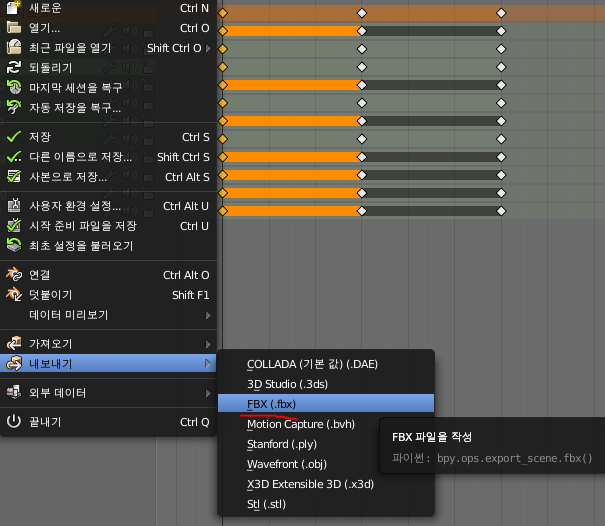The width and height of the screenshot is (605, 526).
Task: Open 사용자 환경 설정... entry
Action: (108, 206)
